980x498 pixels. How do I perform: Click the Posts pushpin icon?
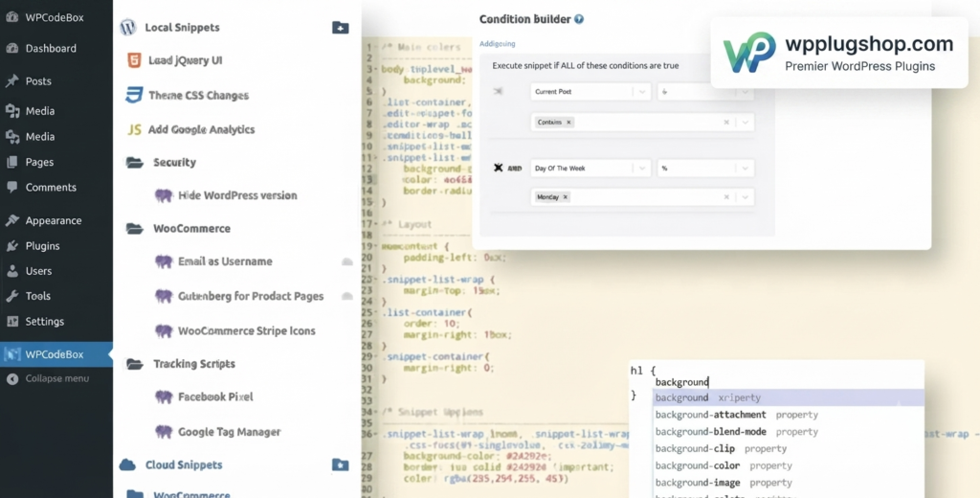pos(11,80)
